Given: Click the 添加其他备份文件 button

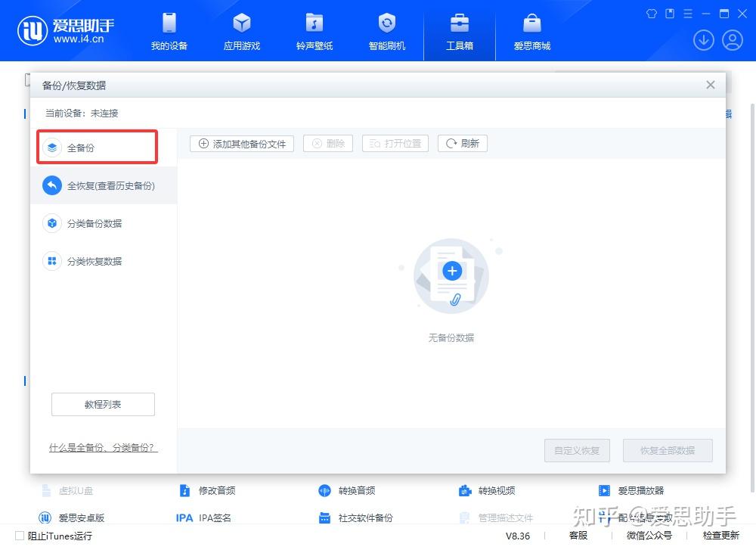Looking at the screenshot, I should (x=241, y=143).
